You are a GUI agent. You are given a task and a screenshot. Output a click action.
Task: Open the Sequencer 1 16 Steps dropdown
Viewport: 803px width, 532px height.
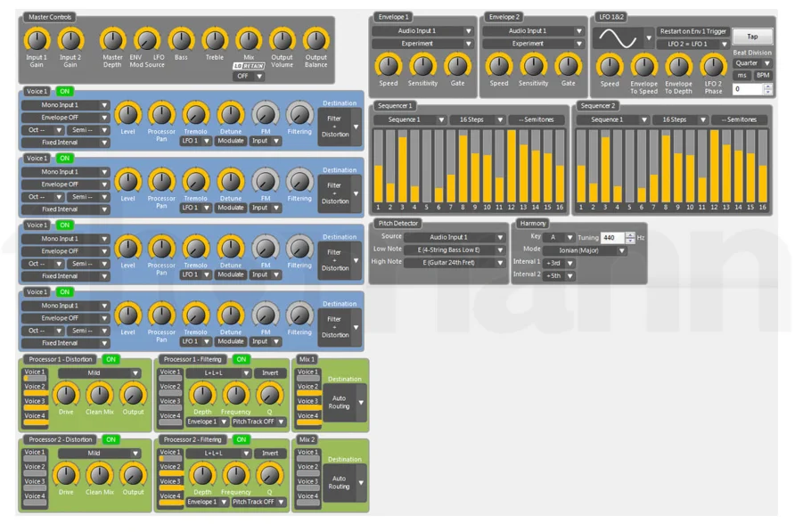[x=477, y=119]
